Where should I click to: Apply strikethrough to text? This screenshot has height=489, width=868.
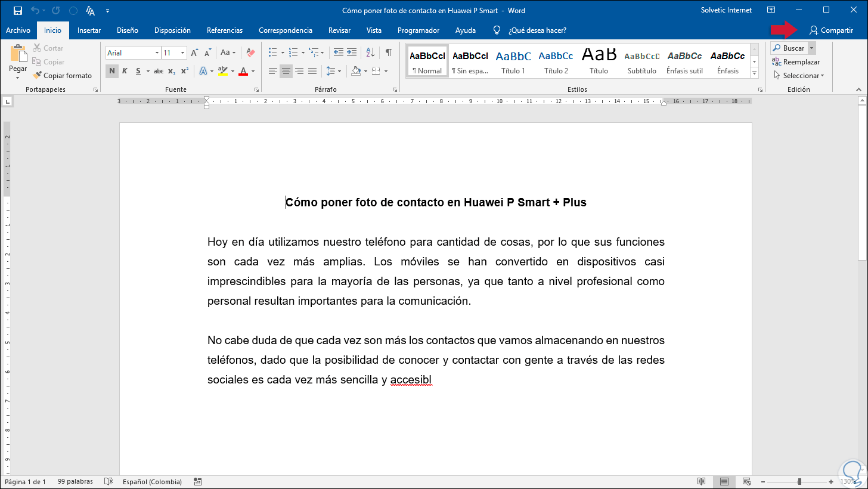click(159, 71)
